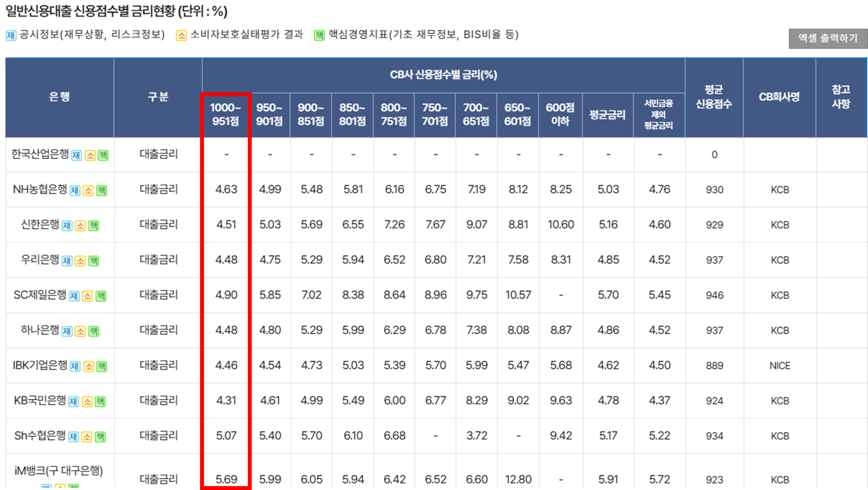The height and width of the screenshot is (490, 868).
Task: Click 재 icon next to 한국산업은행
Action: pyautogui.click(x=76, y=155)
